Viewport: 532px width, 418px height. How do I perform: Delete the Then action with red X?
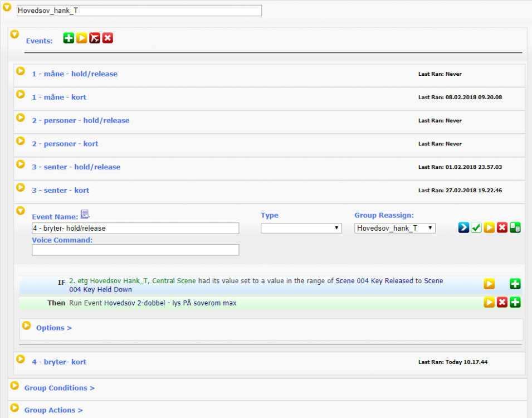[x=502, y=303]
